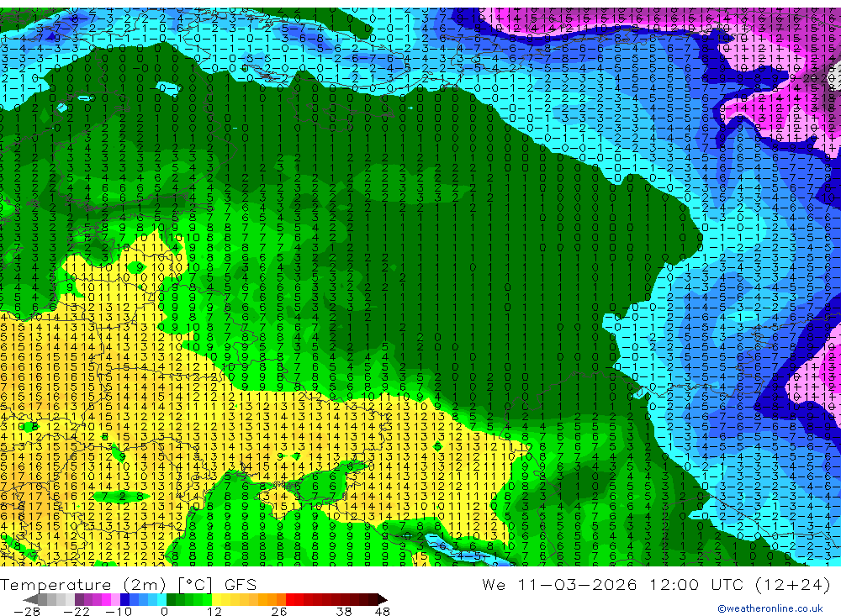Image resolution: width=841 pixels, height=616 pixels.
Task: Click the 38 legend value
Action: click(x=344, y=612)
